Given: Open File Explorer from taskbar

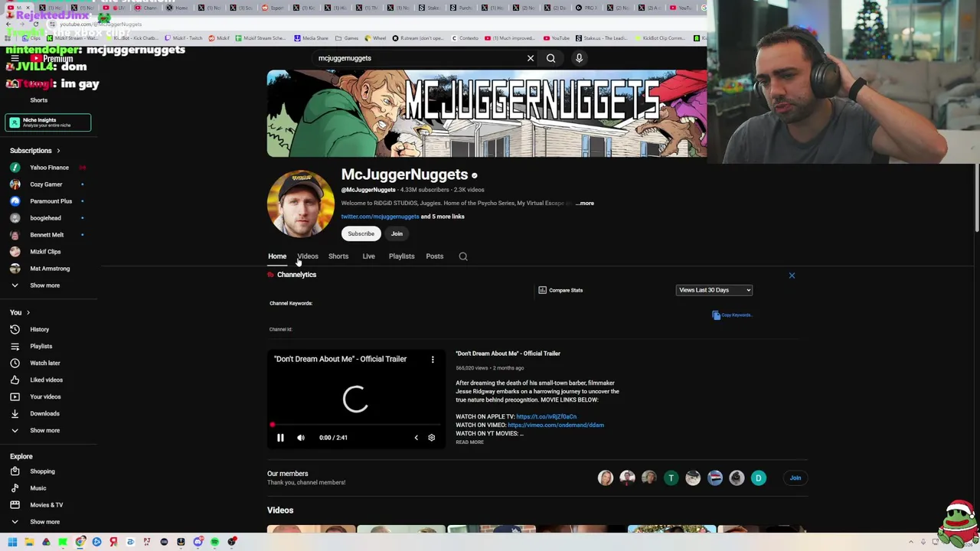Looking at the screenshot, I should [x=29, y=543].
